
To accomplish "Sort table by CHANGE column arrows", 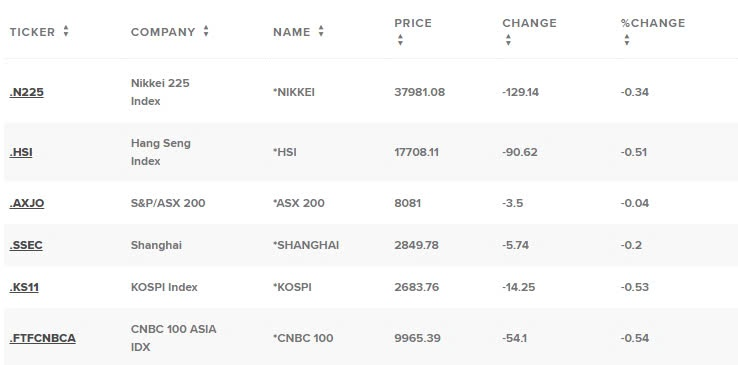I will pyautogui.click(x=508, y=40).
